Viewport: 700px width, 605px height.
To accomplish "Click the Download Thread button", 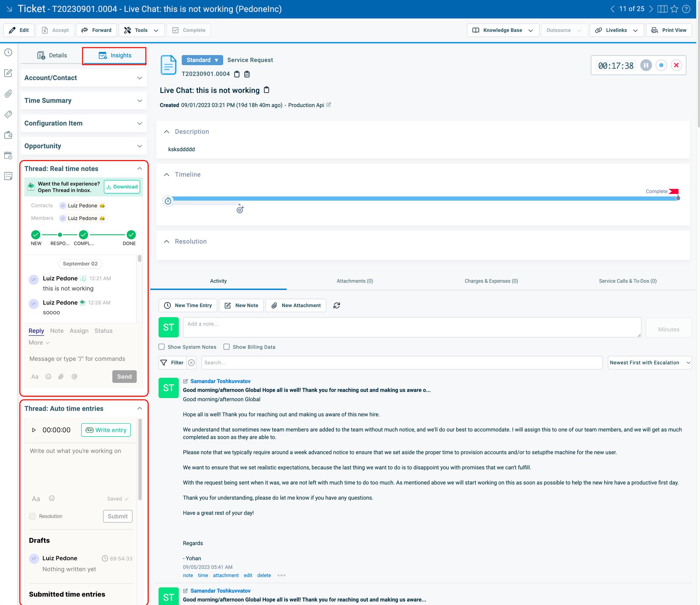I will pos(122,187).
